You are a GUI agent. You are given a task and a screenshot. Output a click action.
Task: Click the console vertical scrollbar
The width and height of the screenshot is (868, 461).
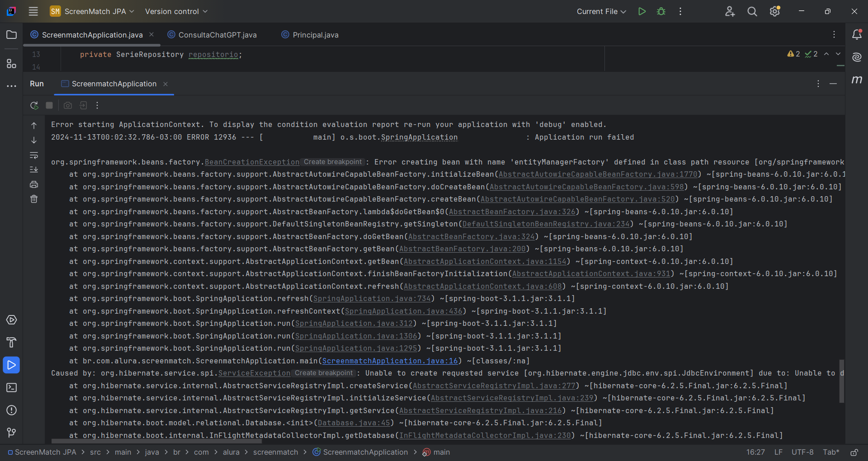841,381
